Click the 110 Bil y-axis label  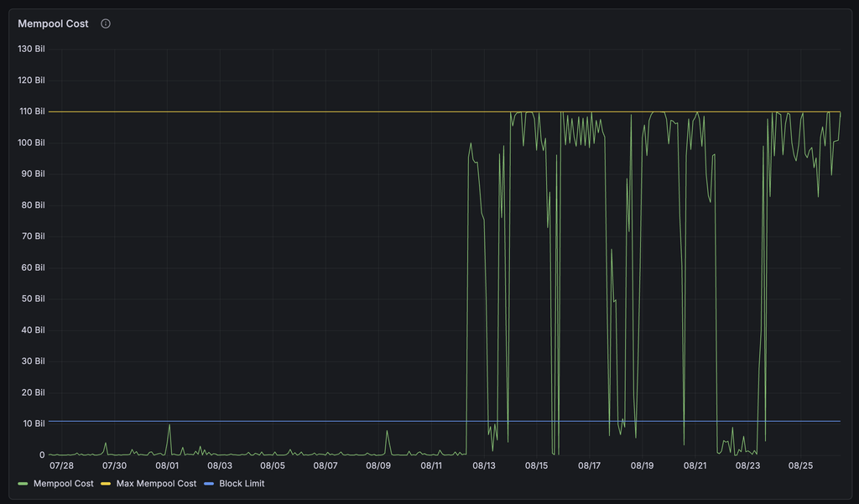(33, 112)
